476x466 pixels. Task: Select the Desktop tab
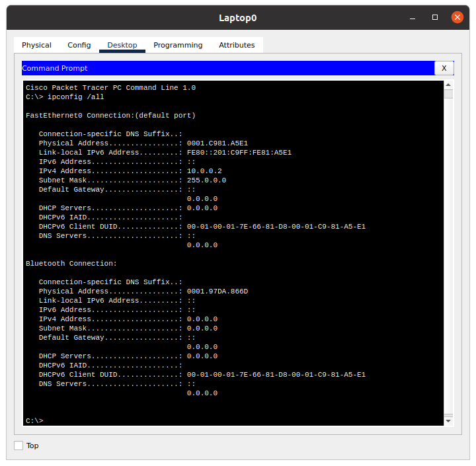(x=122, y=45)
